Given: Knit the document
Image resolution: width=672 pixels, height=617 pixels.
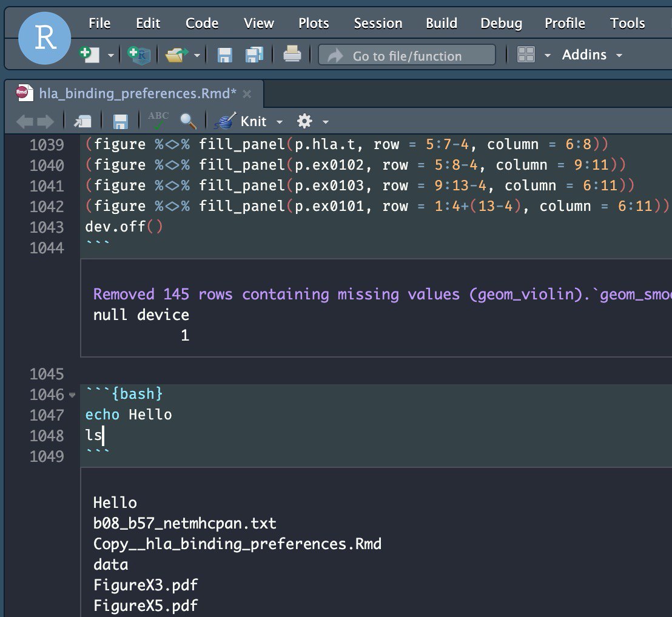Looking at the screenshot, I should 240,121.
